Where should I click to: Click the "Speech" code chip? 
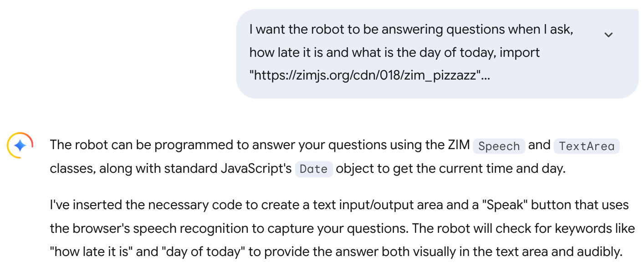[x=499, y=146]
